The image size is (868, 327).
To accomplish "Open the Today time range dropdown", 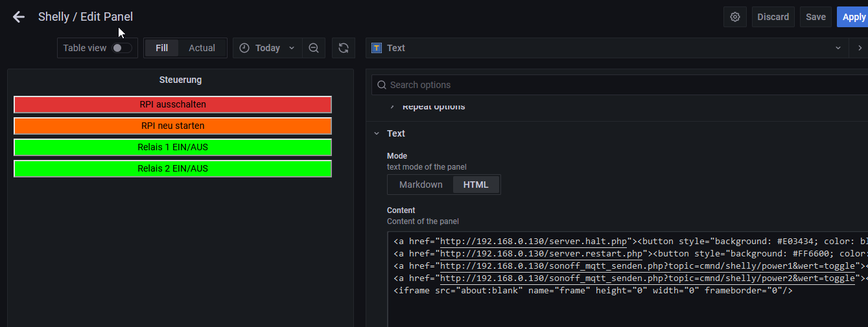I will coord(268,48).
